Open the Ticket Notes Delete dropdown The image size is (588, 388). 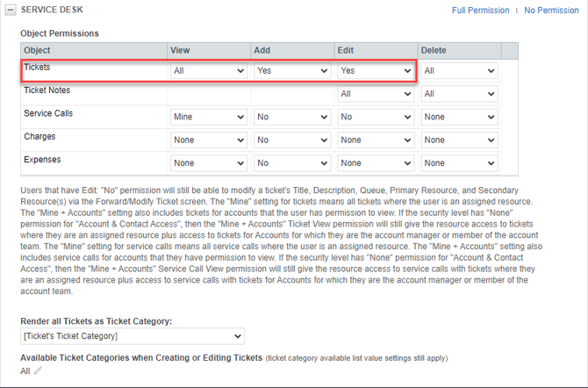(x=459, y=94)
